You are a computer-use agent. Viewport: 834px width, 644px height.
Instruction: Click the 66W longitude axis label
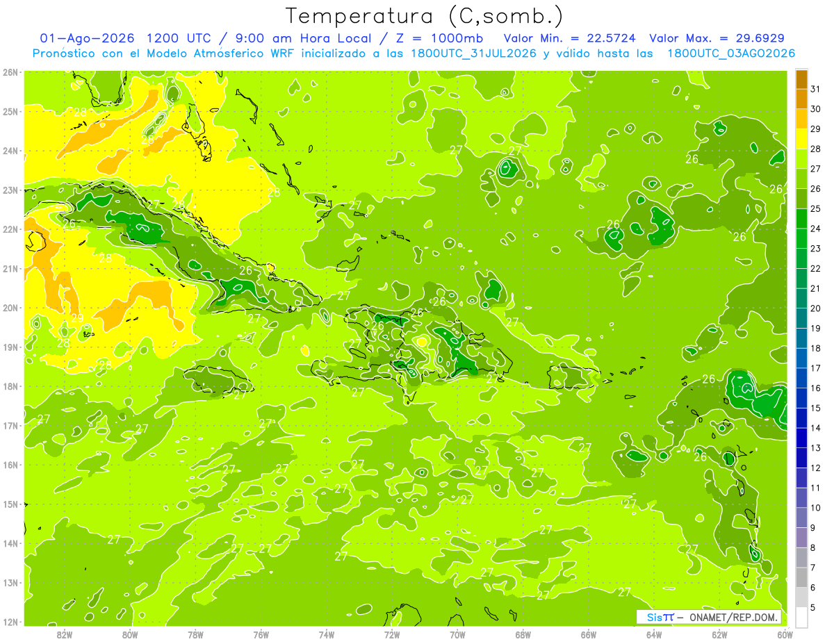pyautogui.click(x=589, y=634)
